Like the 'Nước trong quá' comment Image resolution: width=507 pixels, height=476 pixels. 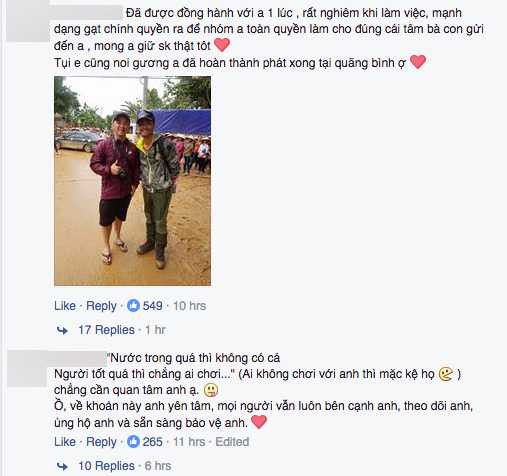pos(65,442)
